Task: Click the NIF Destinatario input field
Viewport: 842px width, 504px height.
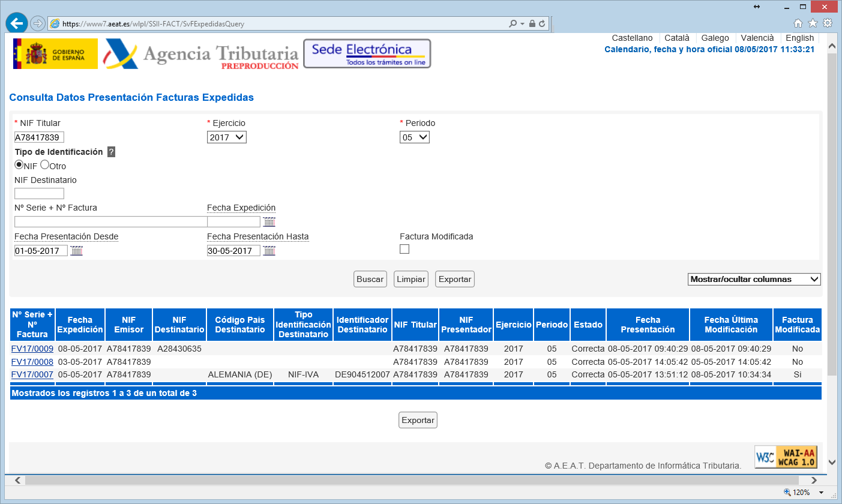Action: click(x=39, y=193)
